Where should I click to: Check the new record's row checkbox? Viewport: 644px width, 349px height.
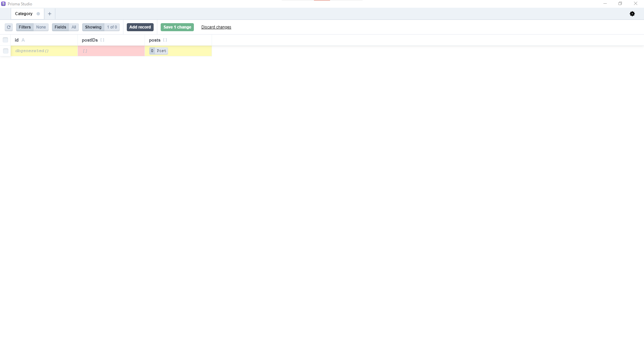(5, 51)
